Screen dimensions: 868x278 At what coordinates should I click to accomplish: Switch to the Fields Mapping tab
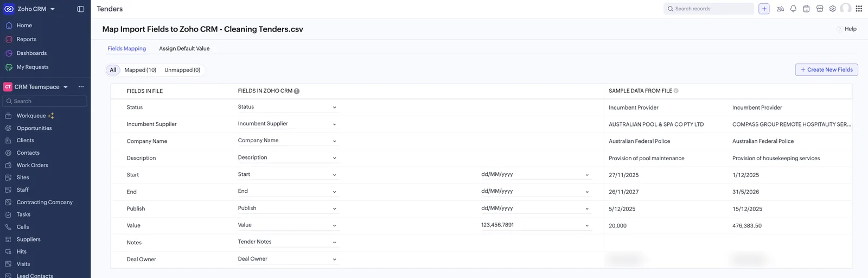pyautogui.click(x=126, y=48)
